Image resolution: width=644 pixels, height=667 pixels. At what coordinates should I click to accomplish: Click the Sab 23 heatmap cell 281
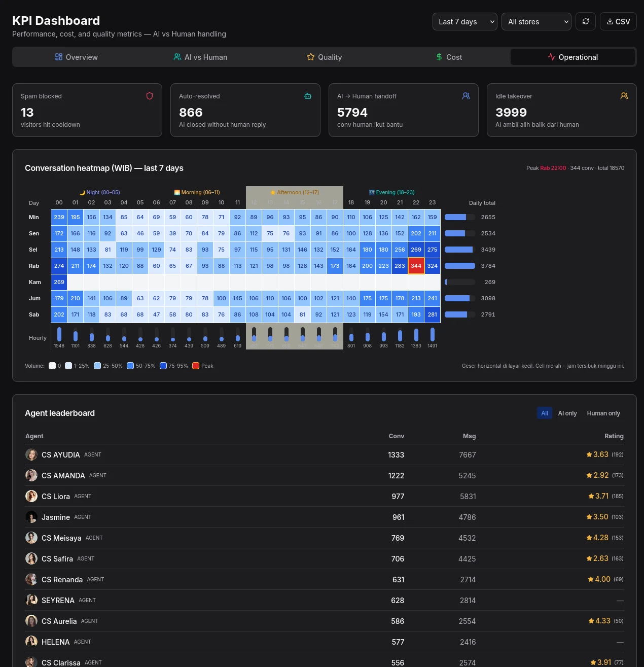[433, 314]
